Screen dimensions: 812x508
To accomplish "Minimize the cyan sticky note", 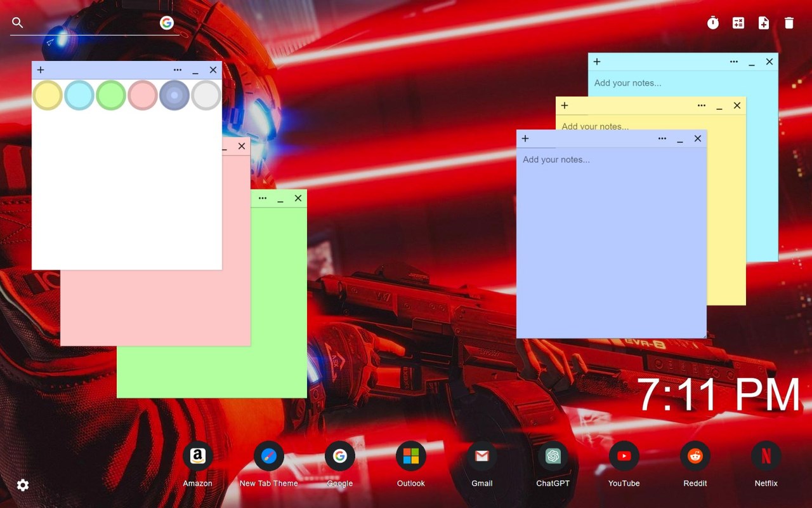I will coord(752,63).
